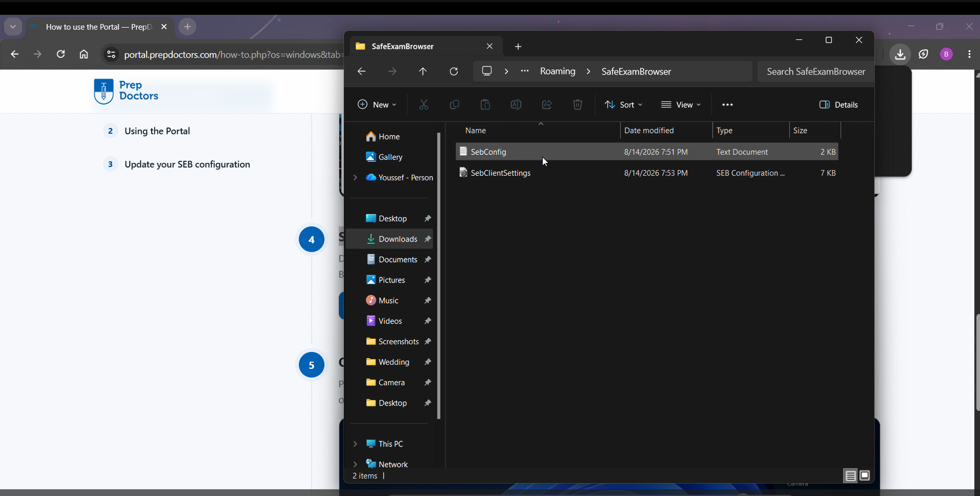This screenshot has width=980, height=496.
Task: Close the PrepDoctors Chrome tab
Action: [164, 27]
